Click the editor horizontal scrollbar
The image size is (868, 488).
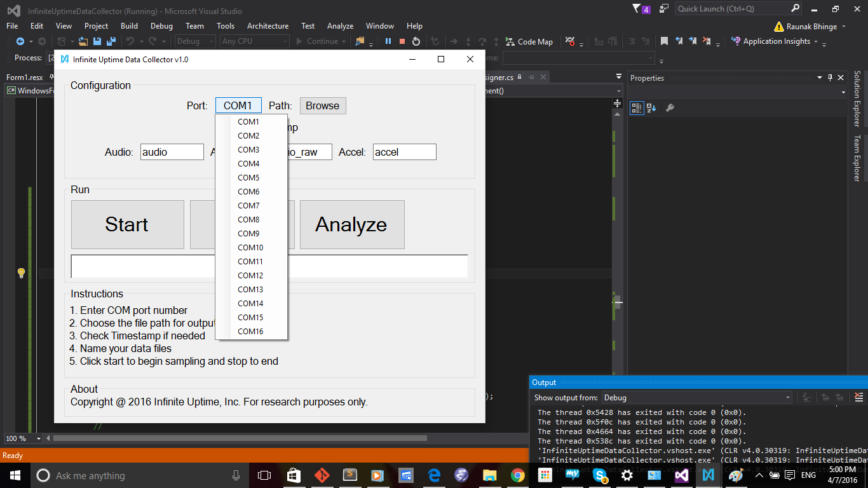tap(240, 438)
